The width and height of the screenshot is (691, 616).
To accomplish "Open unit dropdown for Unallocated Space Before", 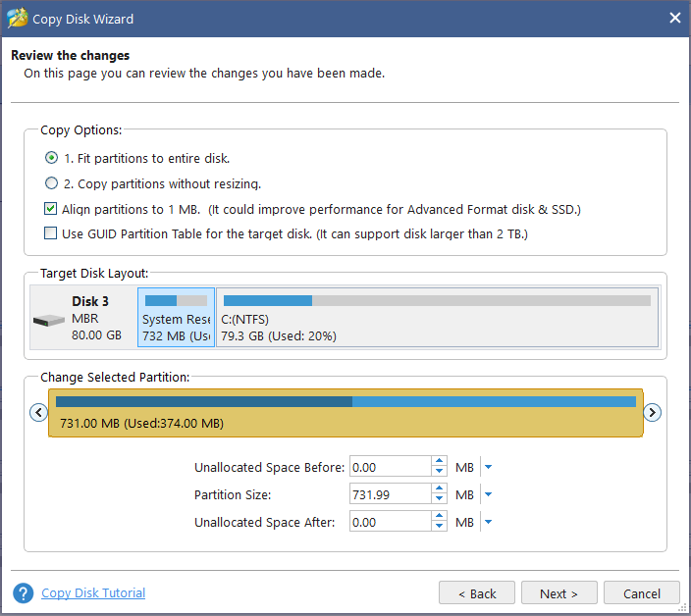I will [488, 467].
